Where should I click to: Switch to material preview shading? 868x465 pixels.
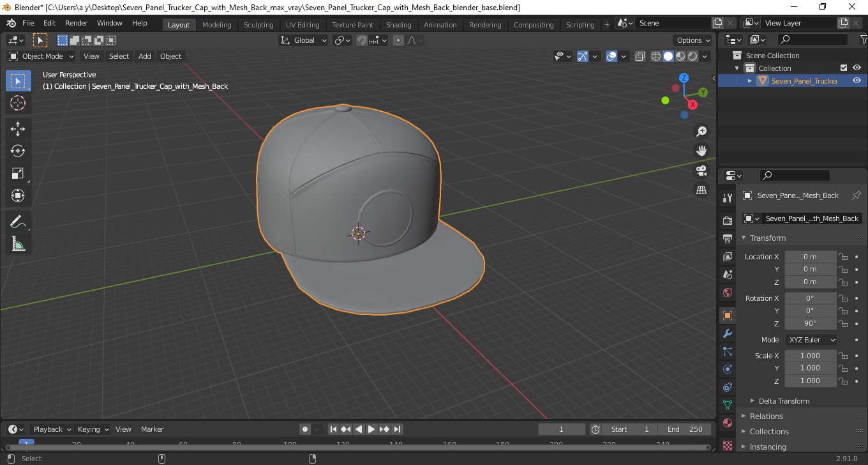680,56
